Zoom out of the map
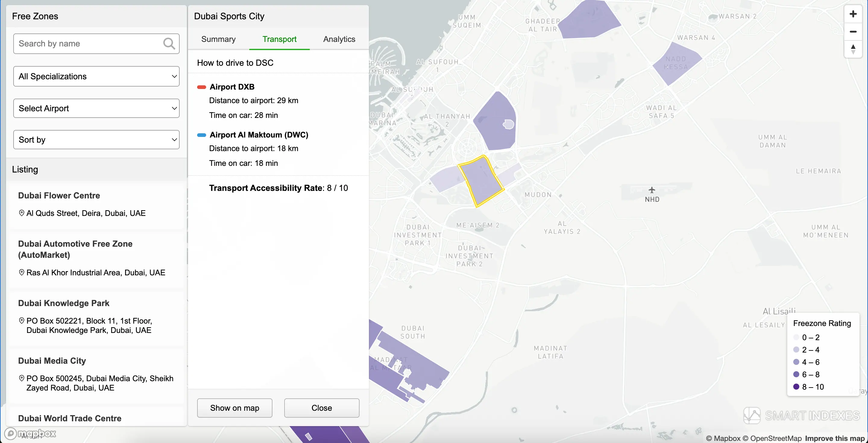This screenshot has width=868, height=443. (x=853, y=32)
